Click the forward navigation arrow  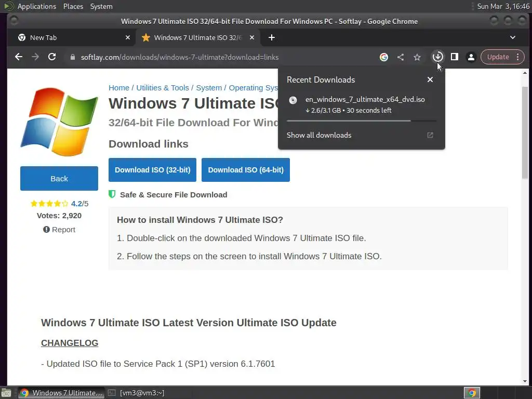[35, 57]
